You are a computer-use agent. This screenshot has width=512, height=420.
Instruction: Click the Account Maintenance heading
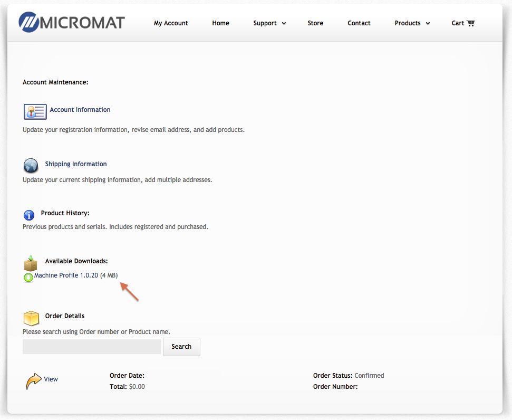coord(55,82)
